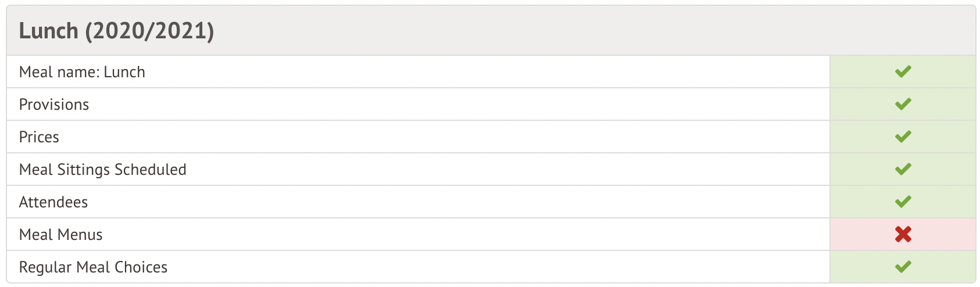Click the Attendees green checkmark
The width and height of the screenshot is (980, 287).
[x=903, y=202]
